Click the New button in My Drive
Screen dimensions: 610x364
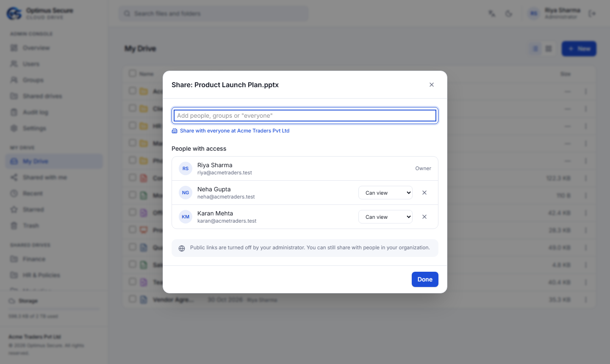[579, 49]
